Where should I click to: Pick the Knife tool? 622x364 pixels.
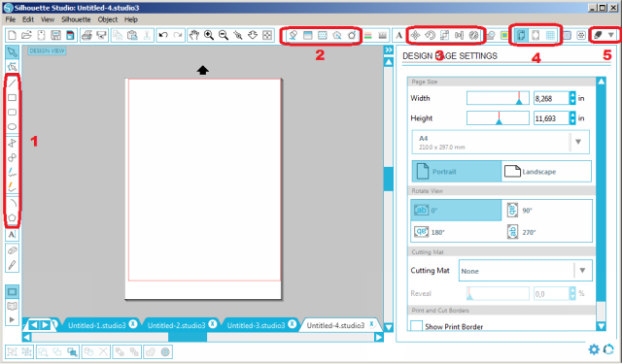pos(13,265)
